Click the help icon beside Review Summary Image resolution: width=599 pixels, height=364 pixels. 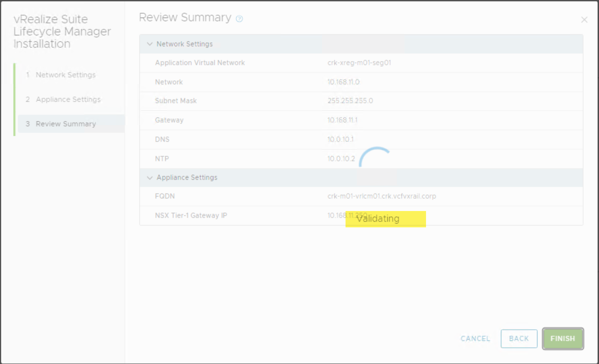240,18
